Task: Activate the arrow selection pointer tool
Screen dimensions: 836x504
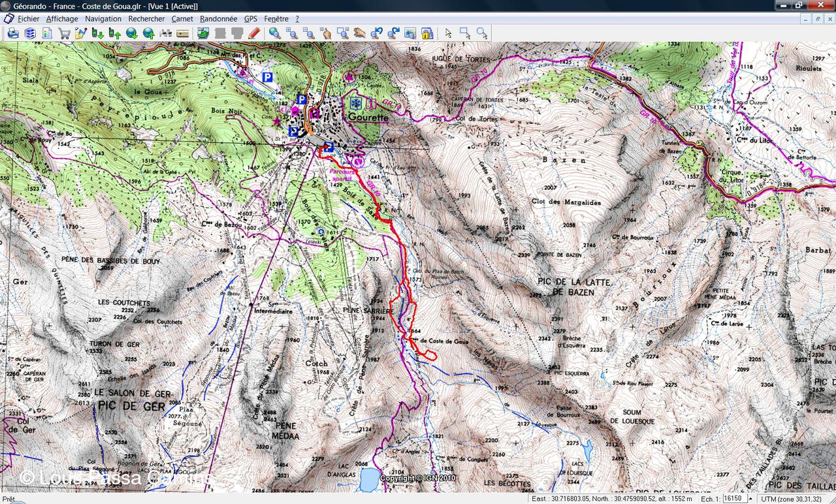Action: (448, 33)
